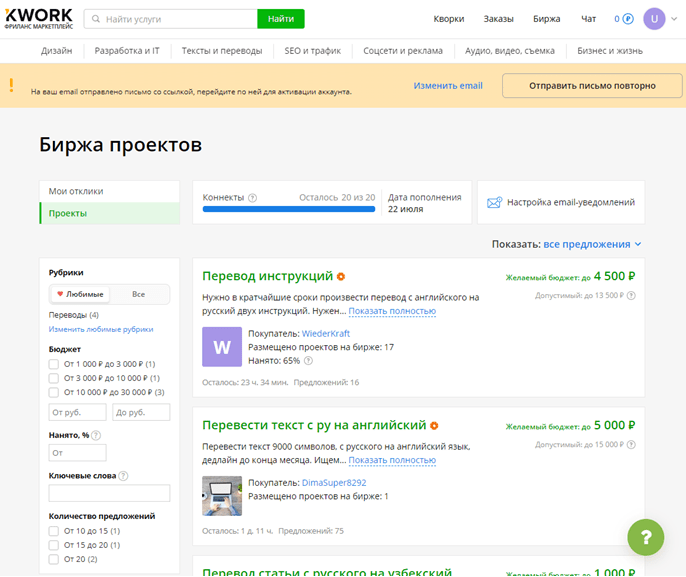Click the orange badge beside Перевести текст
The image size is (686, 577).
tap(434, 426)
